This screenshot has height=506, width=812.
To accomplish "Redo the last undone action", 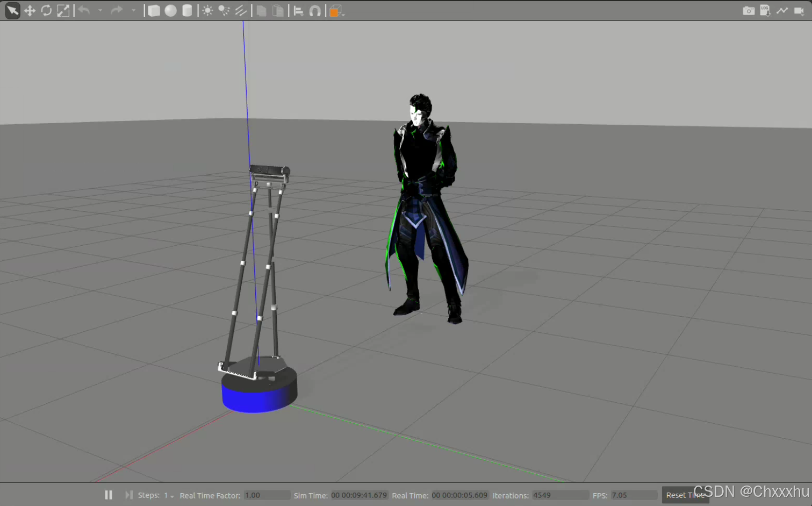I will pyautogui.click(x=117, y=11).
